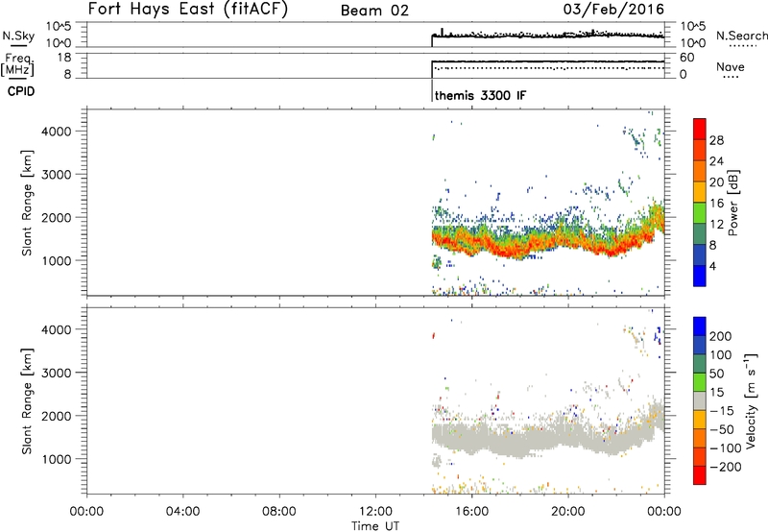Click the 'Power [dB]' colorbar title
The width and height of the screenshot is (768, 532).
click(x=732, y=203)
